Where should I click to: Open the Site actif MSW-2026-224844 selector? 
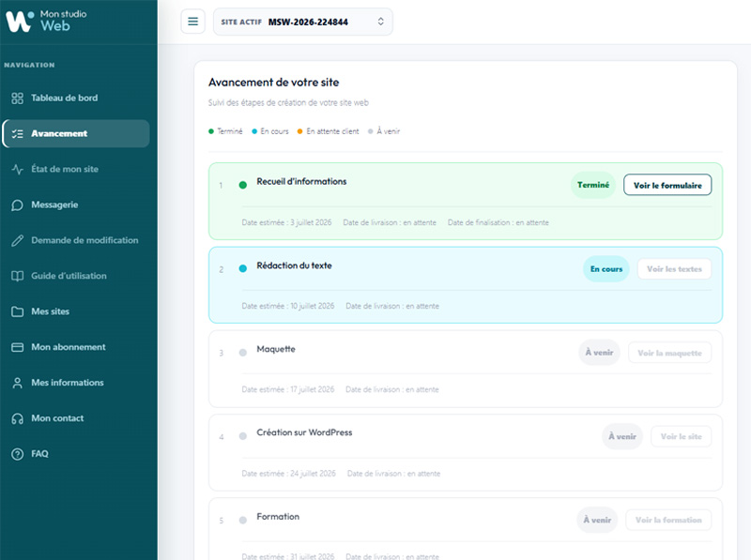[x=303, y=22]
